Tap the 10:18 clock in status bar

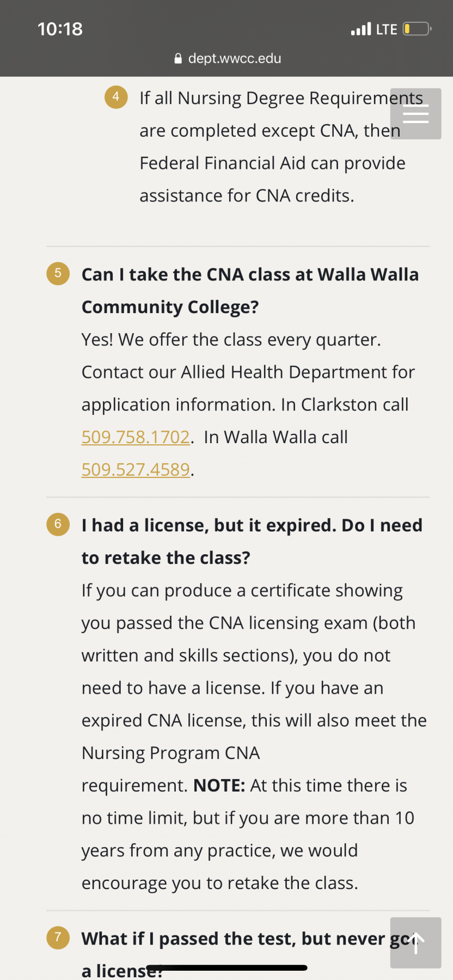(x=60, y=29)
